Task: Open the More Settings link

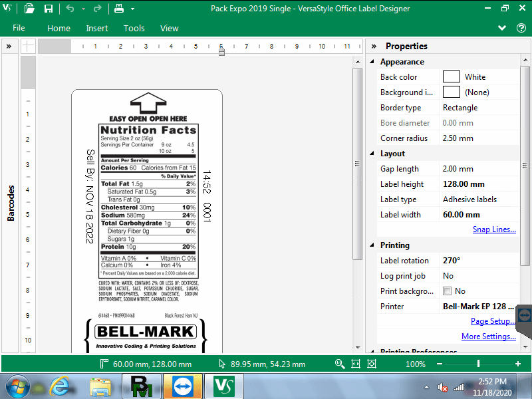Action: (x=489, y=336)
